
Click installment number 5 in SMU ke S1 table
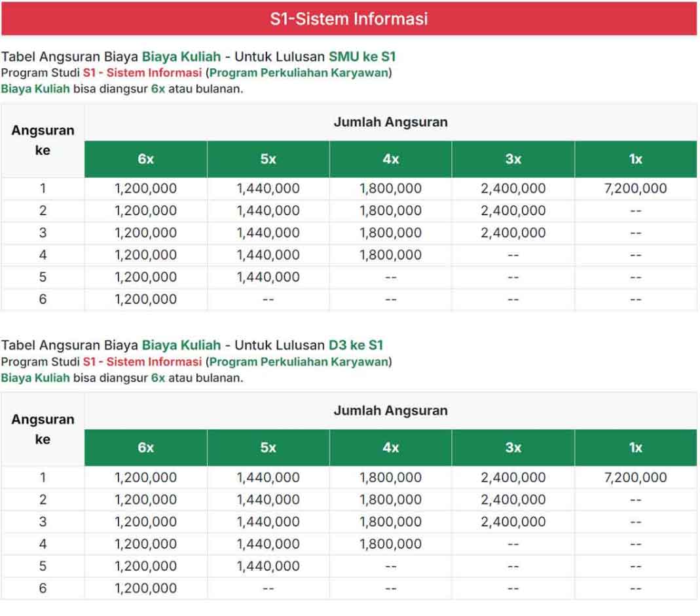coord(43,277)
